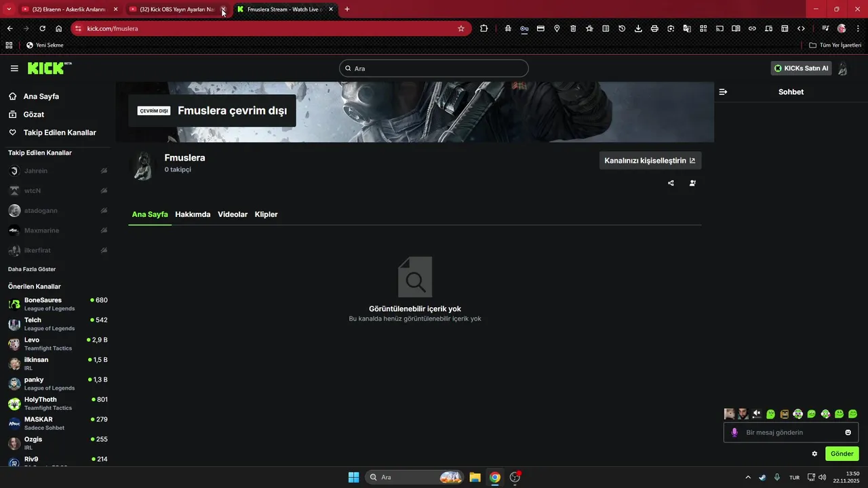Open followed channel Maxmarine
Viewport: 868px width, 488px height.
coord(58,230)
